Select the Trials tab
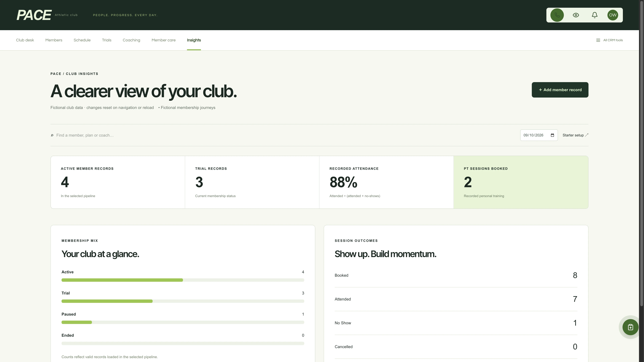The image size is (644, 362). coord(106,40)
